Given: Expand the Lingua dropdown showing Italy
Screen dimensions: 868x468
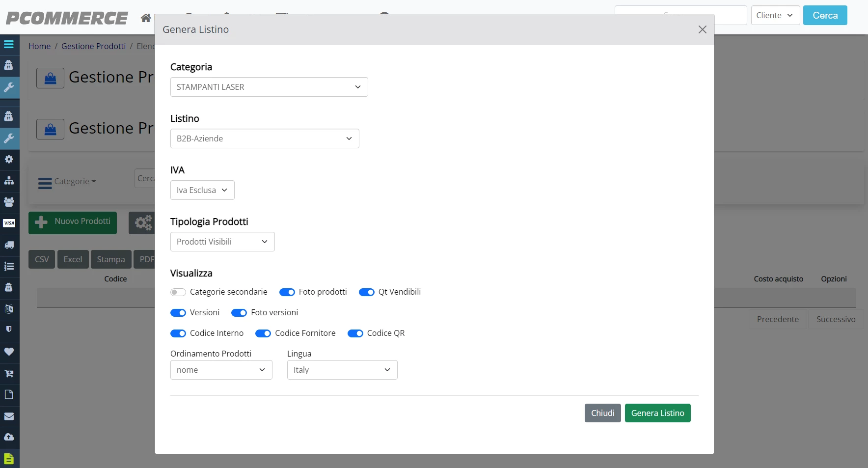Looking at the screenshot, I should point(342,370).
